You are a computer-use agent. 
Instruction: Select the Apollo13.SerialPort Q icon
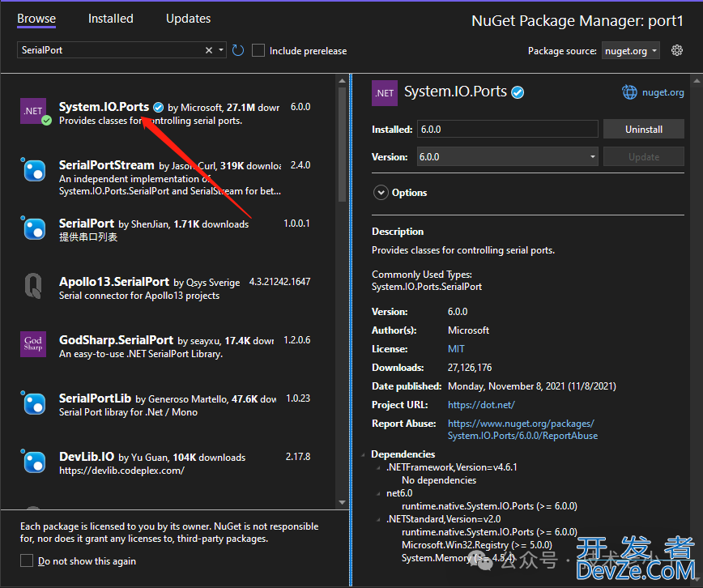(x=33, y=286)
